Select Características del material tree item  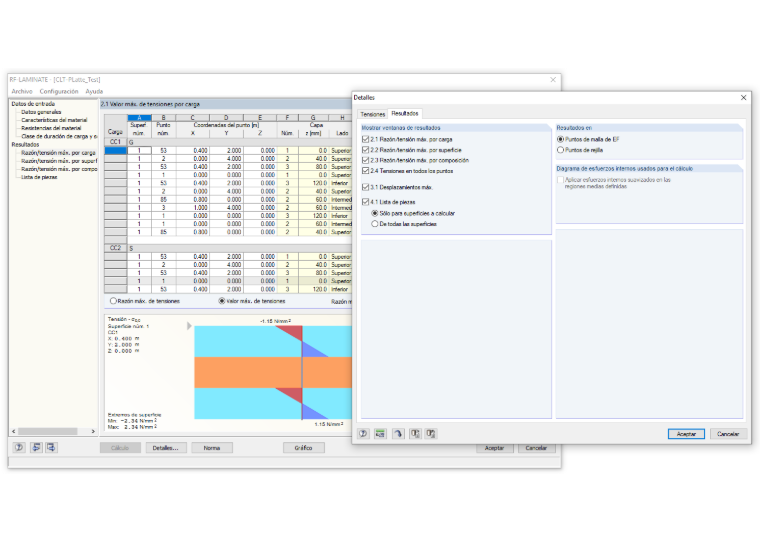tap(54, 120)
